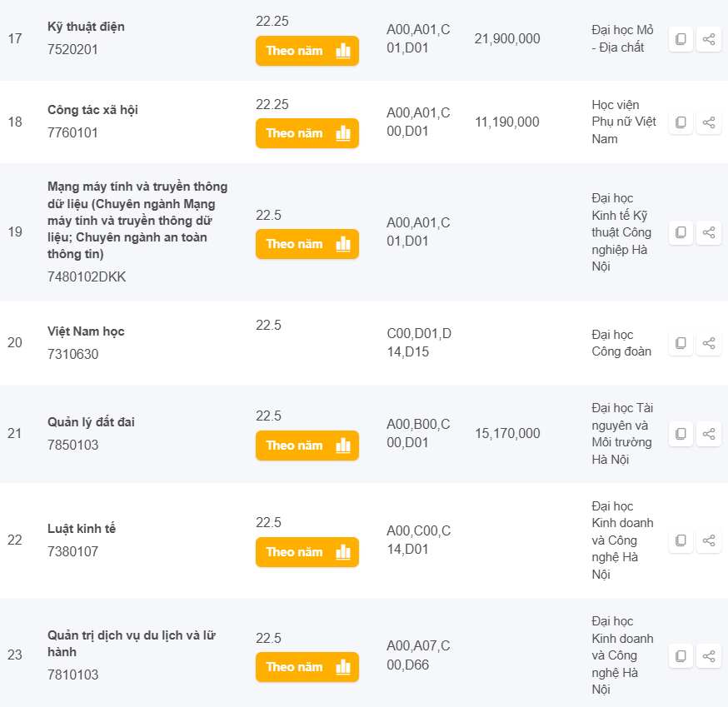Image resolution: width=728 pixels, height=707 pixels.
Task: Share the Luật kinh tế entry
Action: [709, 540]
